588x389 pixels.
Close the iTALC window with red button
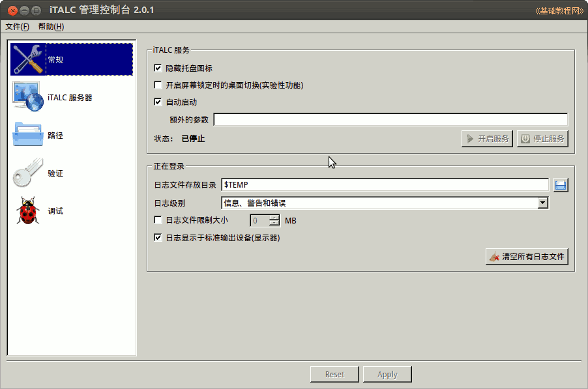[12, 10]
